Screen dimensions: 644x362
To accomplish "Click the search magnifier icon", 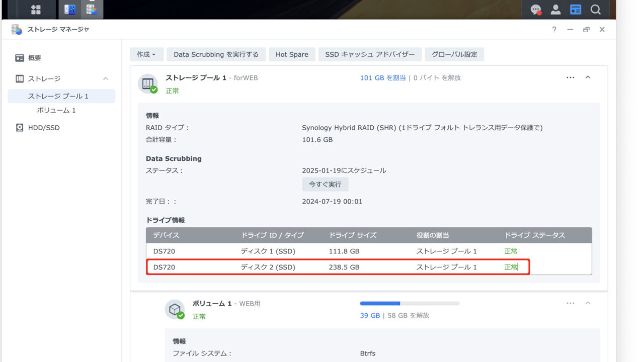I will tap(595, 10).
